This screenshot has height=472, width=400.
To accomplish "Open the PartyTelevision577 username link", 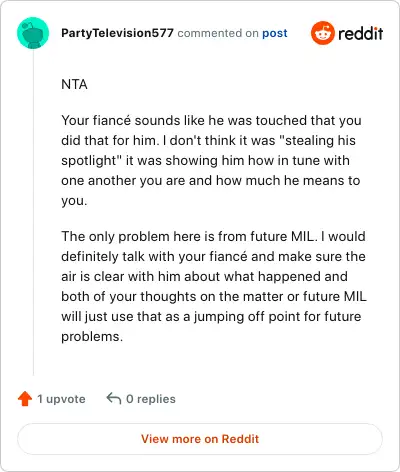I will tap(117, 33).
